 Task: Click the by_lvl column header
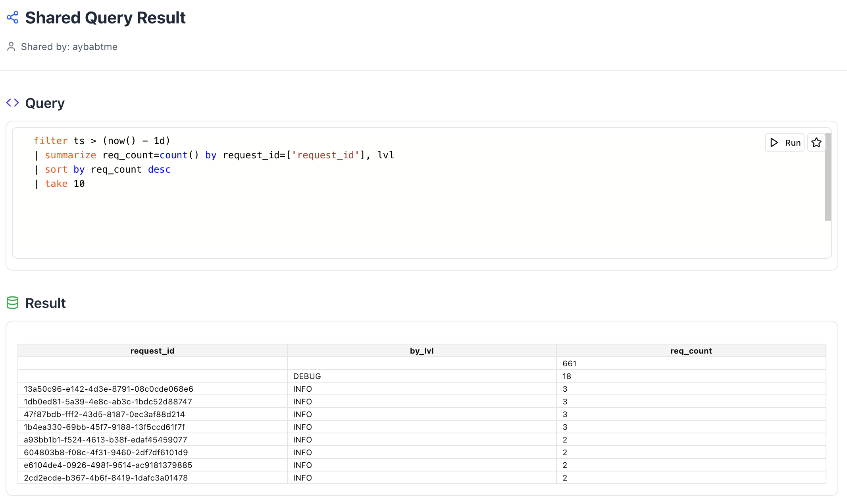[422, 351]
